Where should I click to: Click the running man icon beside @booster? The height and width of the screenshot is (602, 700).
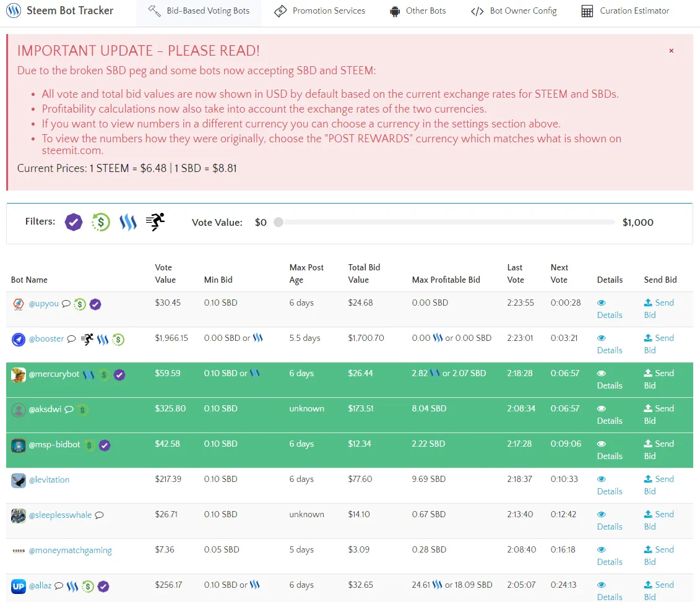[x=87, y=340]
